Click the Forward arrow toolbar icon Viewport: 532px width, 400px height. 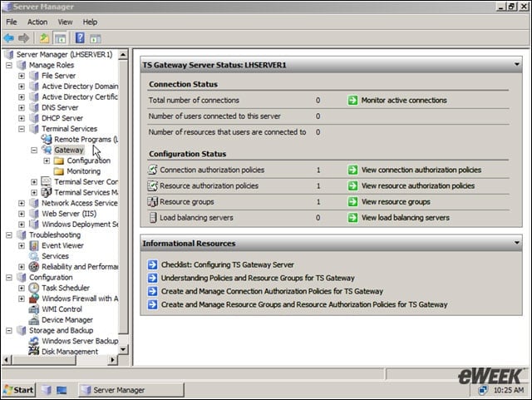point(23,38)
